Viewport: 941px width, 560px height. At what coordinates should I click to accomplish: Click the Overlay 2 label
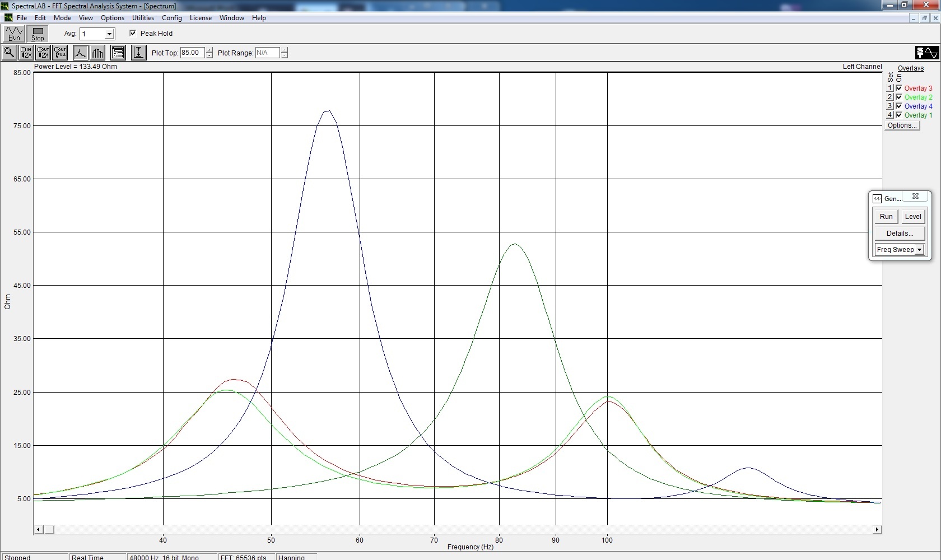point(919,97)
